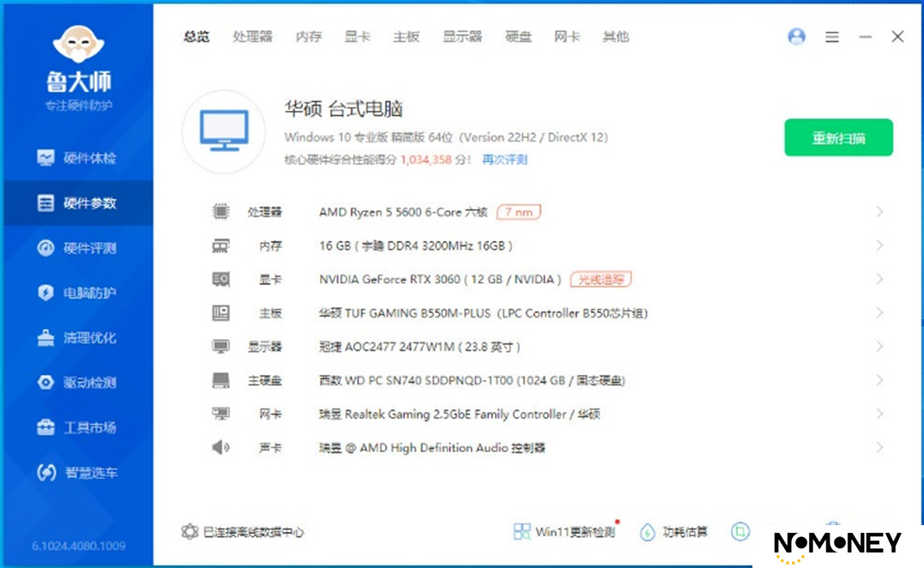Click the square icon right of 功耗估算

(740, 531)
